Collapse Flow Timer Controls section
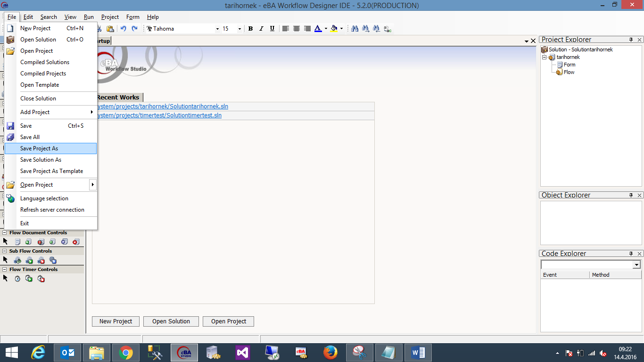The image size is (644, 362). tap(5, 270)
